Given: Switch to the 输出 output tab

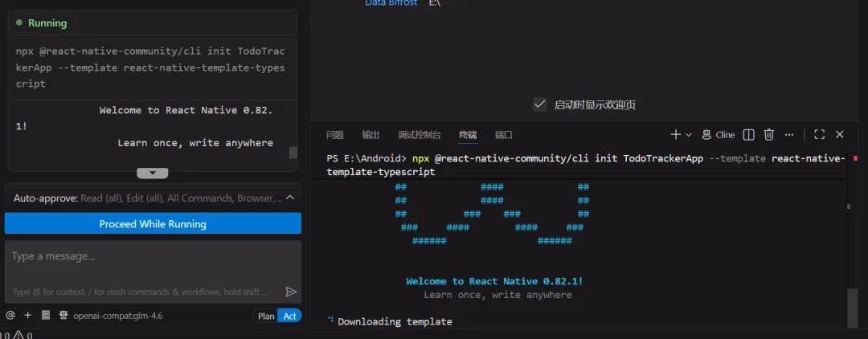Looking at the screenshot, I should tap(371, 135).
